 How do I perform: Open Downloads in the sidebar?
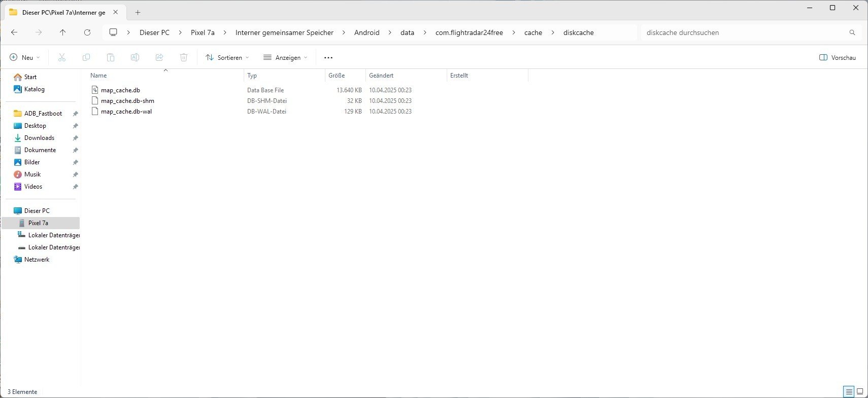(39, 138)
